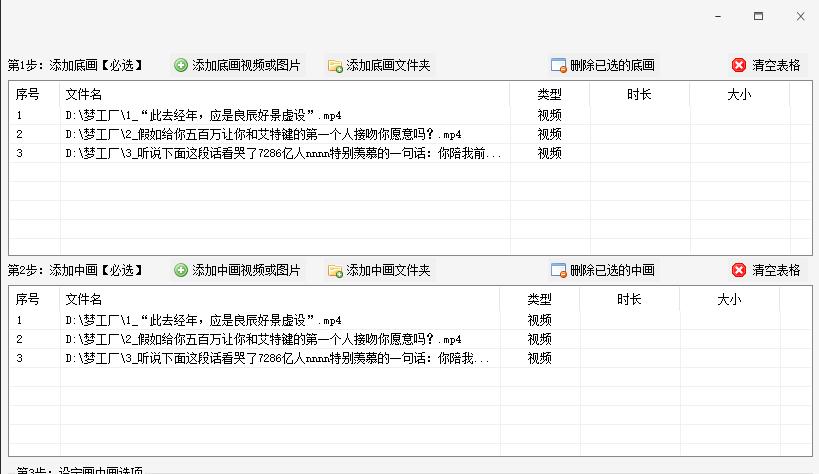The width and height of the screenshot is (819, 474).
Task: Click 时长 column header in 底画 table
Action: [639, 95]
